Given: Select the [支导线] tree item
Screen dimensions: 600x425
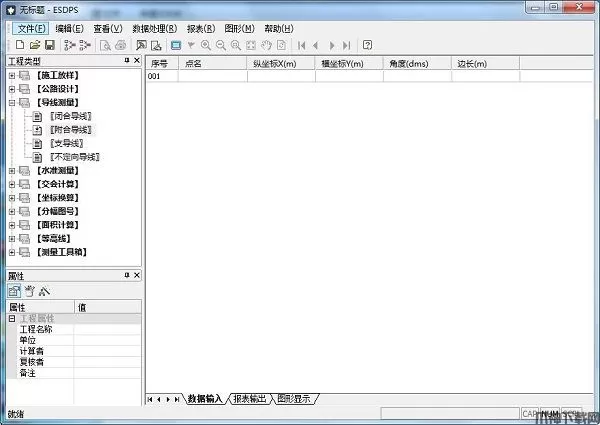Looking at the screenshot, I should pyautogui.click(x=67, y=143).
